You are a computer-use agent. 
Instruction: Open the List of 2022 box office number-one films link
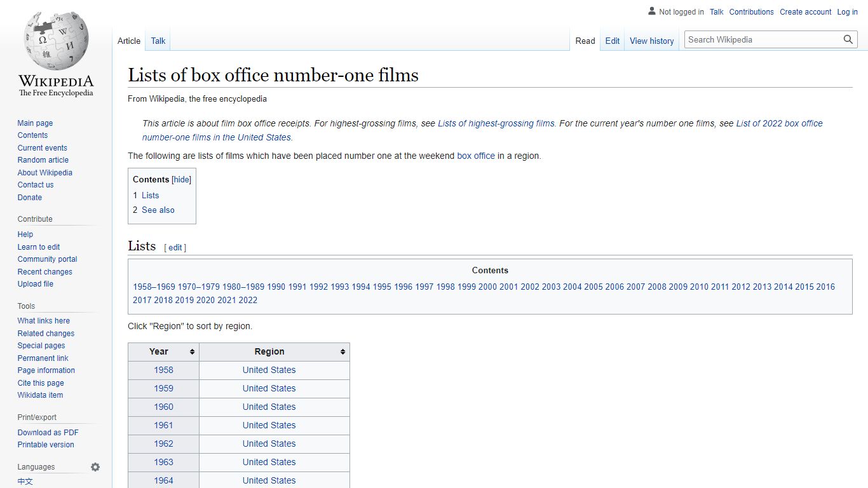(x=482, y=130)
